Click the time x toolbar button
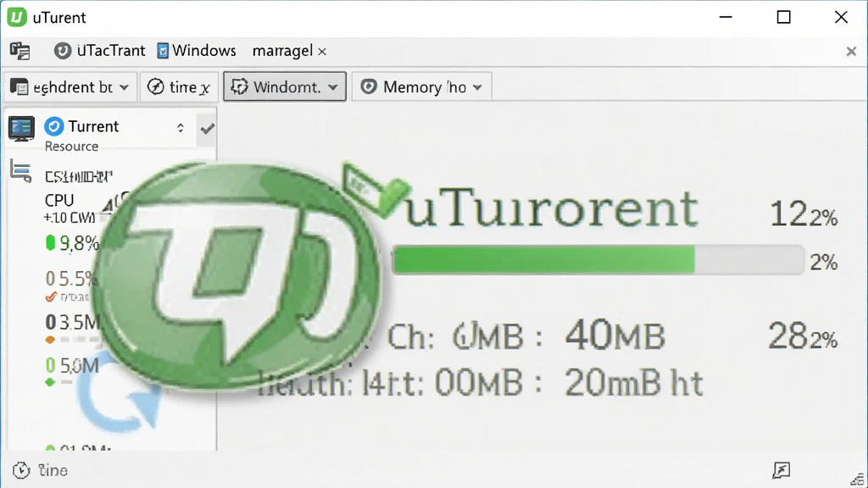The height and width of the screenshot is (488, 868). pos(179,87)
